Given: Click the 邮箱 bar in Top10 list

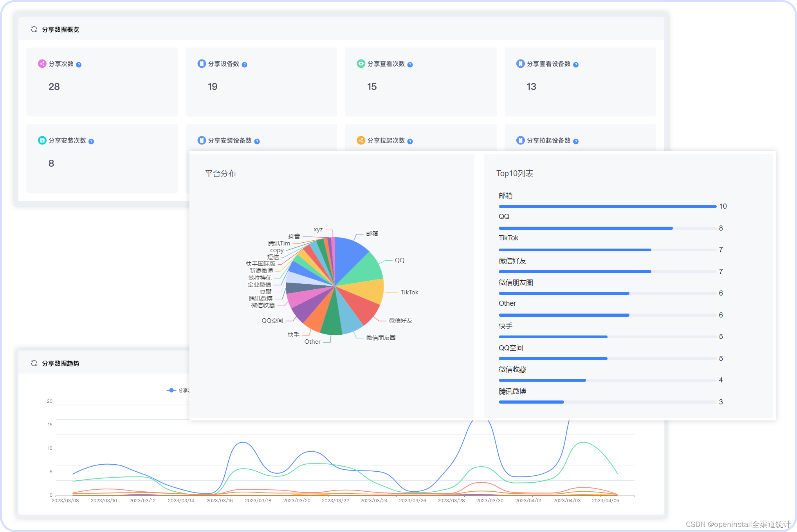Looking at the screenshot, I should coord(607,206).
